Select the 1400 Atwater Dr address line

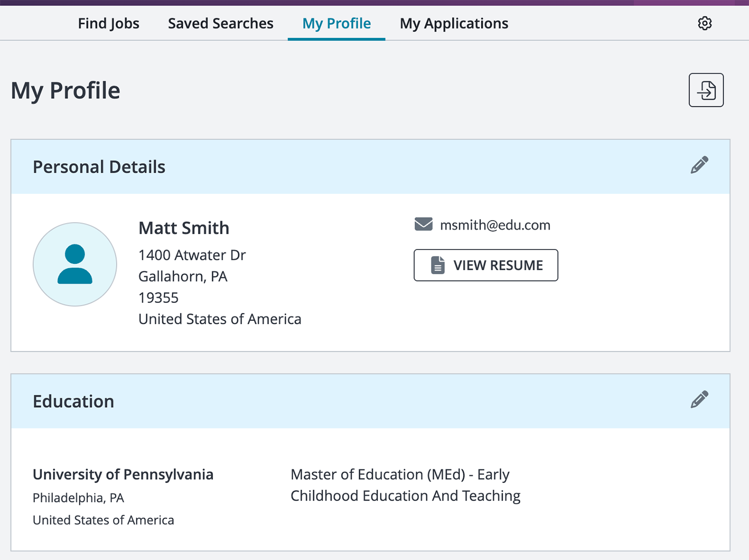(x=192, y=255)
